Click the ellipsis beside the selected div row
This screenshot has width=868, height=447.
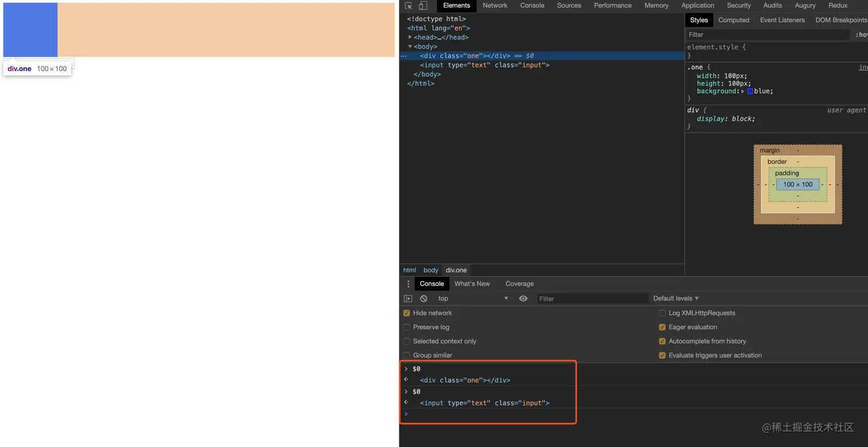[x=404, y=56]
